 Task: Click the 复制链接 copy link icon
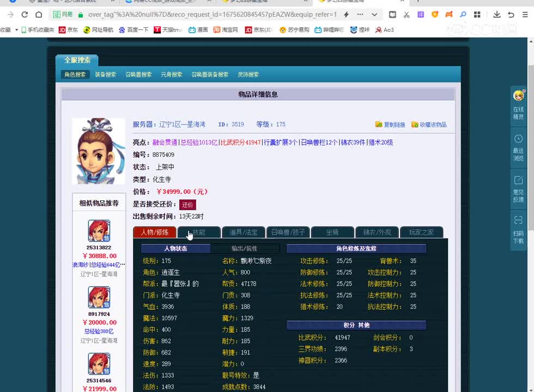pyautogui.click(x=380, y=124)
